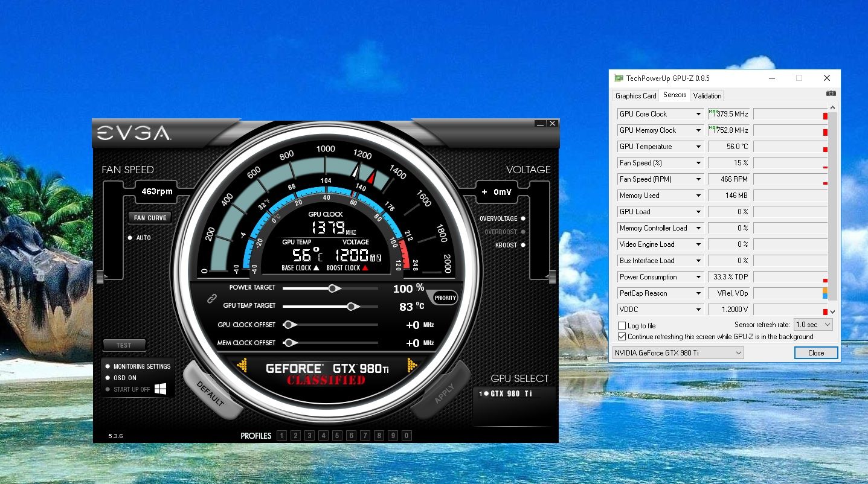The height and width of the screenshot is (484, 868).
Task: Switch to the Graphics Card tab
Action: [635, 95]
